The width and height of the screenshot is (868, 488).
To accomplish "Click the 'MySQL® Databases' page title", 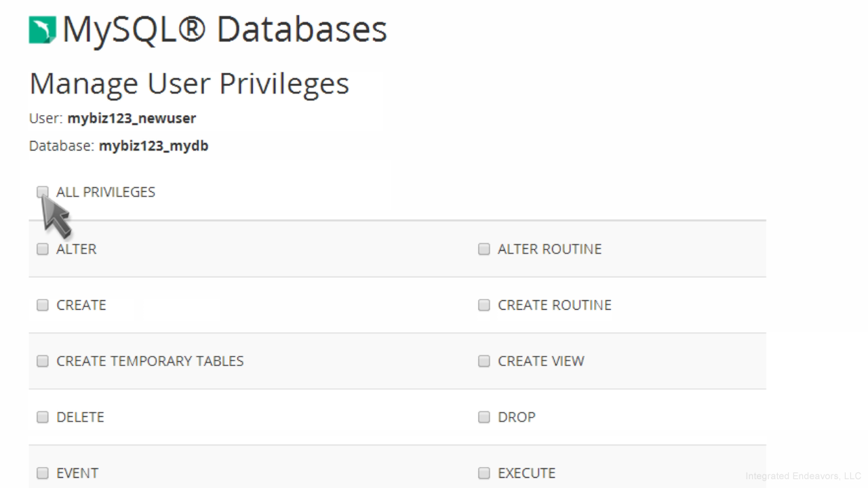I will [224, 30].
